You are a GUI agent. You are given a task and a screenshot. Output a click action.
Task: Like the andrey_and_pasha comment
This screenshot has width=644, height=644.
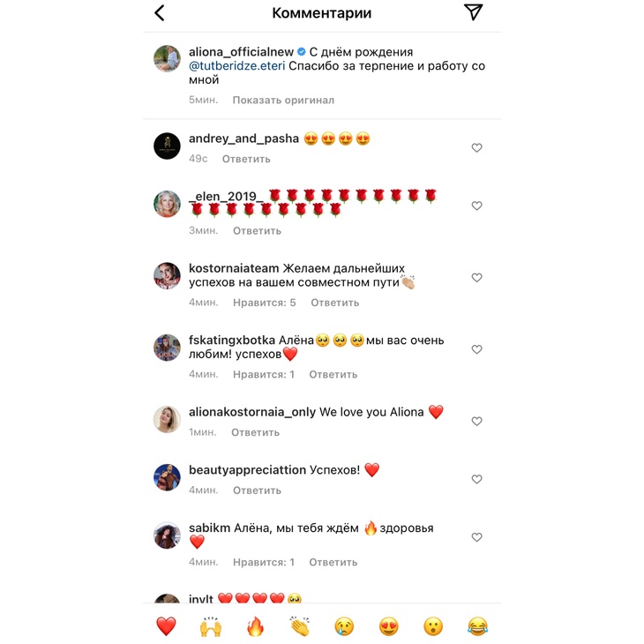[x=476, y=148]
